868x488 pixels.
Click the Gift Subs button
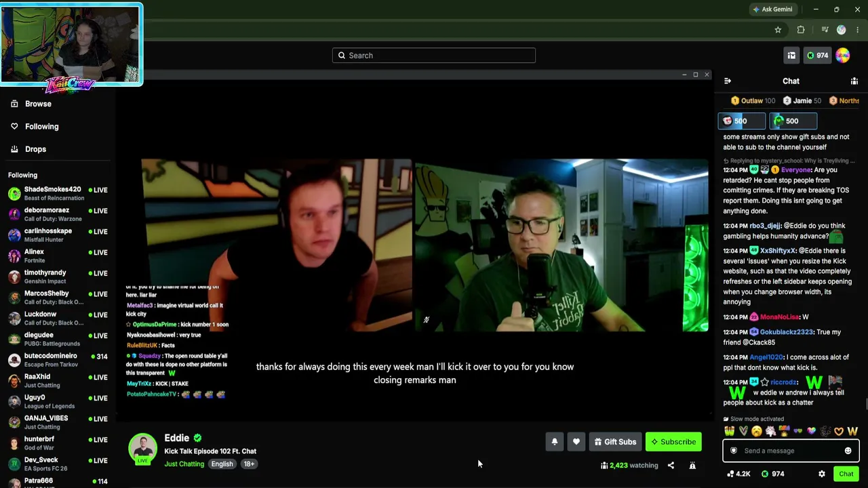pyautogui.click(x=615, y=442)
